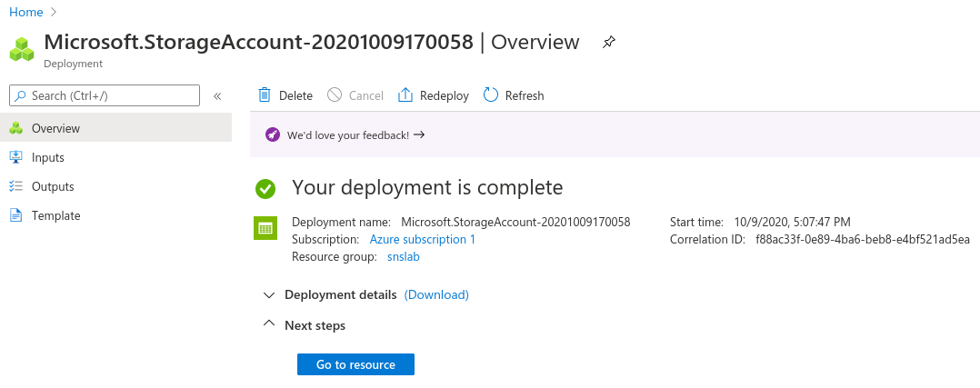Image resolution: width=980 pixels, height=388 pixels.
Task: Click the Cancel toolbar label
Action: point(365,95)
